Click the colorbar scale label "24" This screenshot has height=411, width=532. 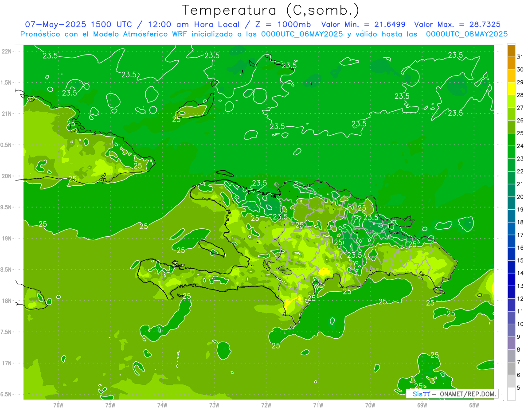click(520, 146)
